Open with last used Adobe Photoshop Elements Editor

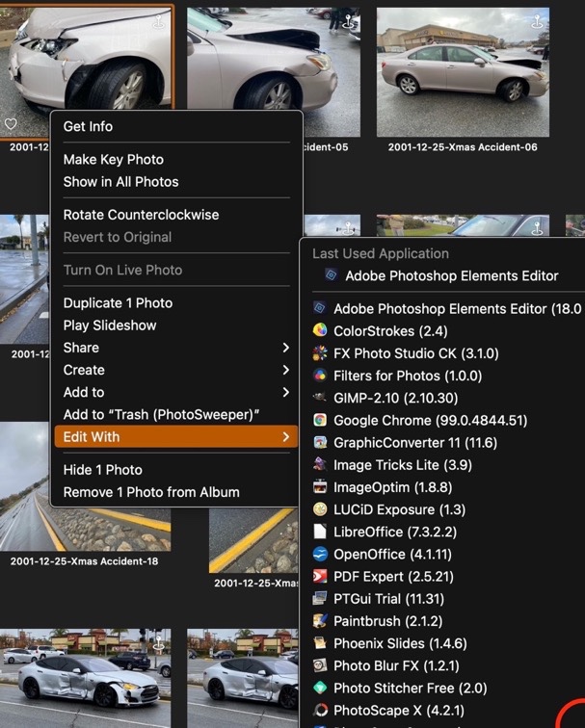[x=443, y=275]
